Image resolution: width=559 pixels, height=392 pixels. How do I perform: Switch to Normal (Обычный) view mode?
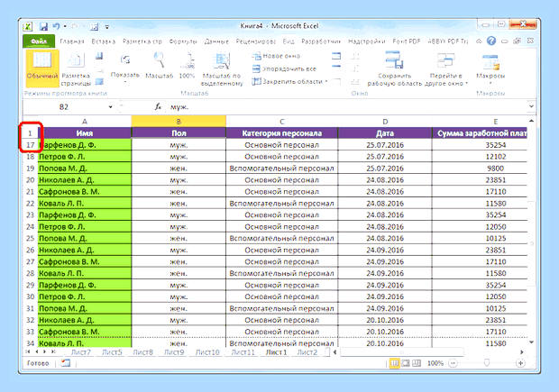pyautogui.click(x=42, y=68)
